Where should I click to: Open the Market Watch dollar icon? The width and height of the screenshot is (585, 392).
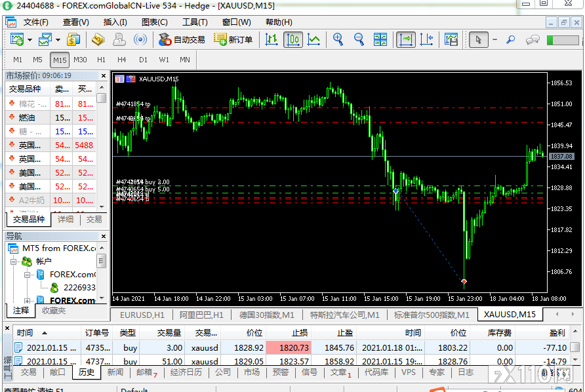click(x=73, y=39)
